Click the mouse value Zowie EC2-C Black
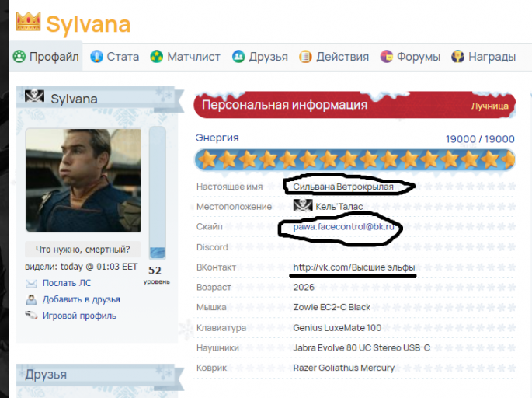Image resolution: width=532 pixels, height=398 pixels. [332, 307]
